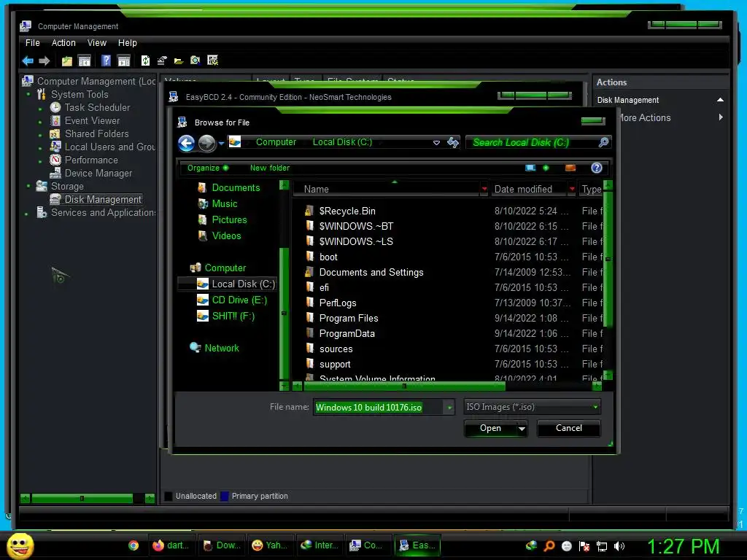Expand the Storage tree node
Image resolution: width=747 pixels, height=560 pixels.
coord(28,186)
